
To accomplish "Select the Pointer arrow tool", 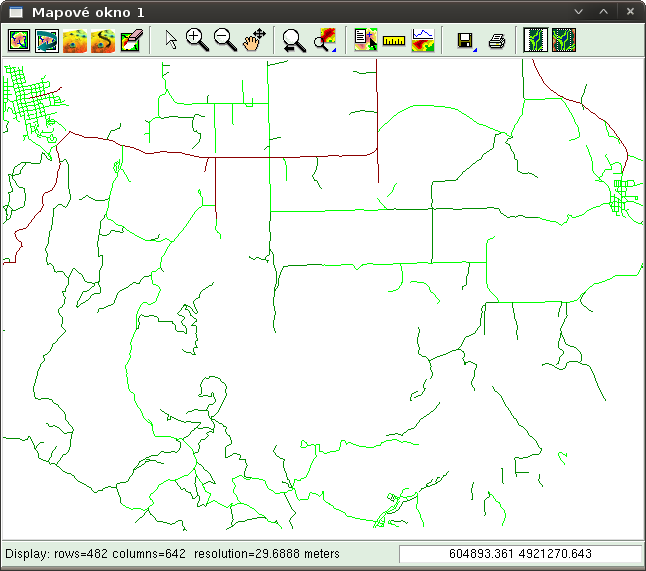I will click(171, 40).
